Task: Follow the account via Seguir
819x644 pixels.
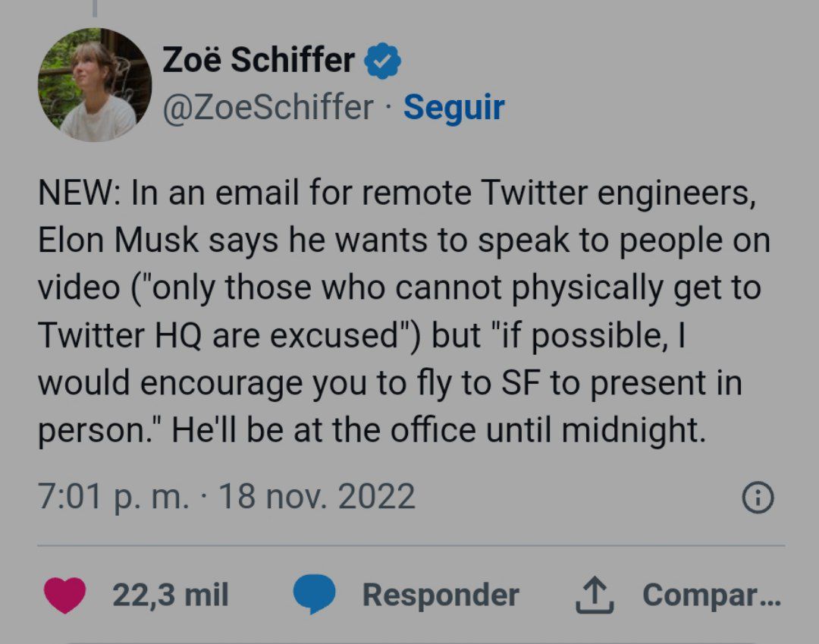Action: [x=454, y=108]
